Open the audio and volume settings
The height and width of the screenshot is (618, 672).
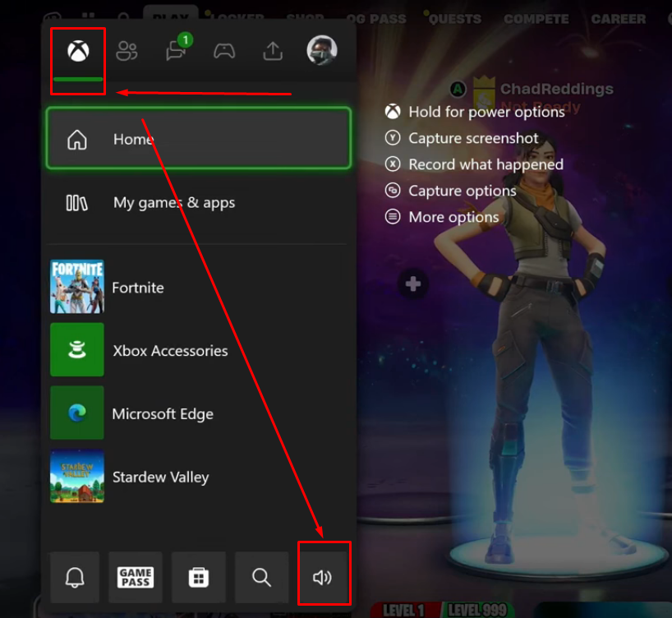323,577
